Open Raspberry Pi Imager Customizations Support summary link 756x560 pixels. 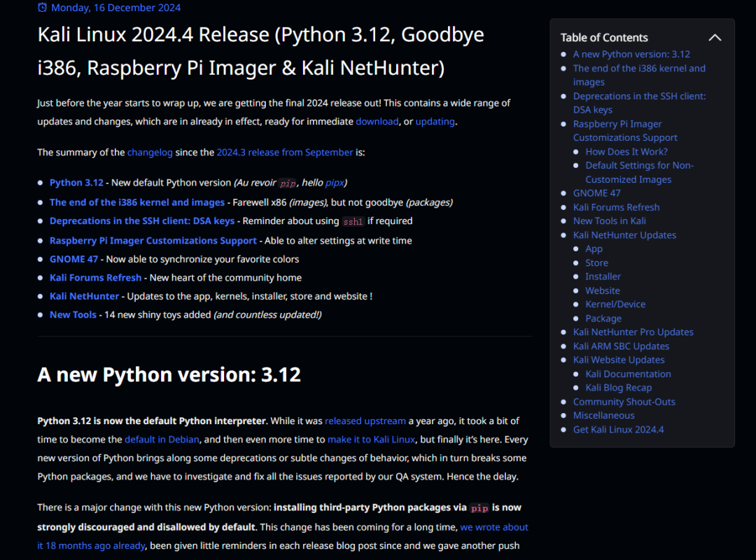(153, 241)
